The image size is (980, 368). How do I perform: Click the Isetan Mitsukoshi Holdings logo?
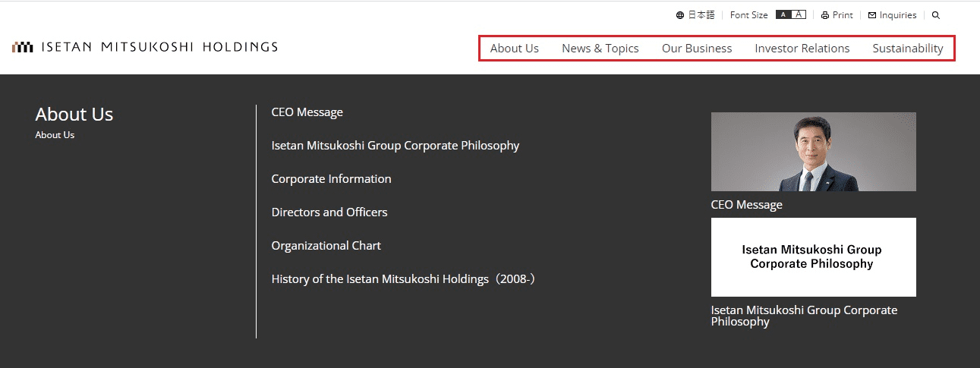145,47
